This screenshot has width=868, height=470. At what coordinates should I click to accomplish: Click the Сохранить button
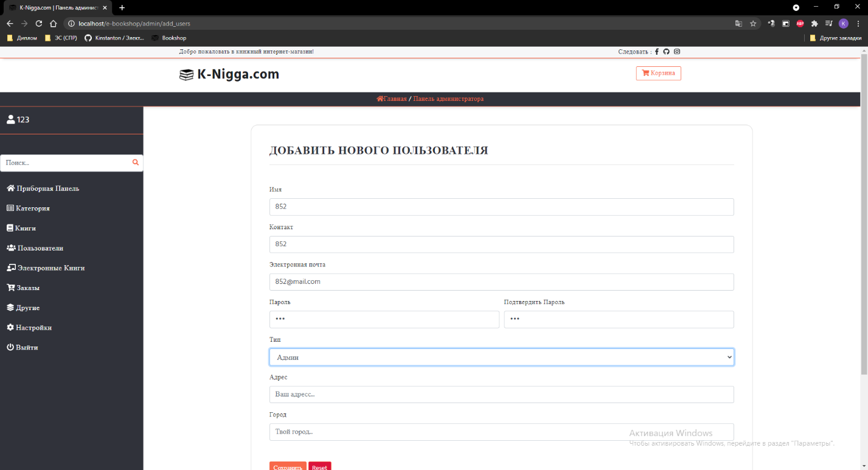coord(288,466)
